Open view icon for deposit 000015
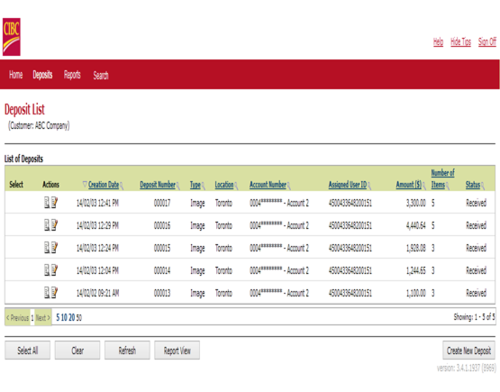 (x=47, y=248)
